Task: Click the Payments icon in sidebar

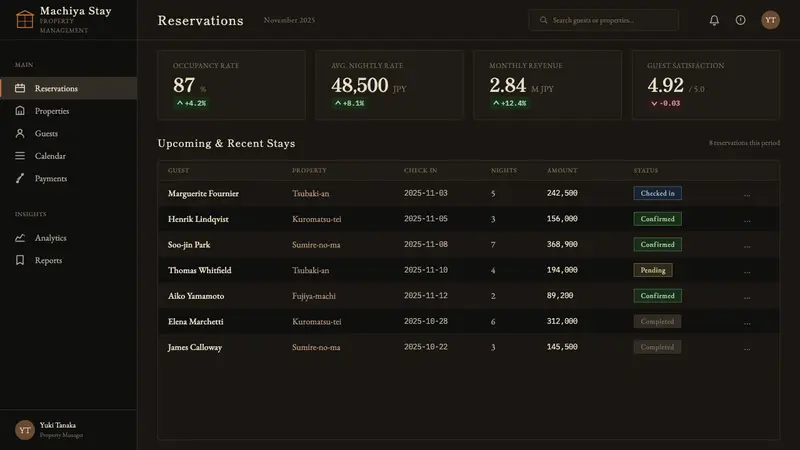Action: tap(20, 178)
